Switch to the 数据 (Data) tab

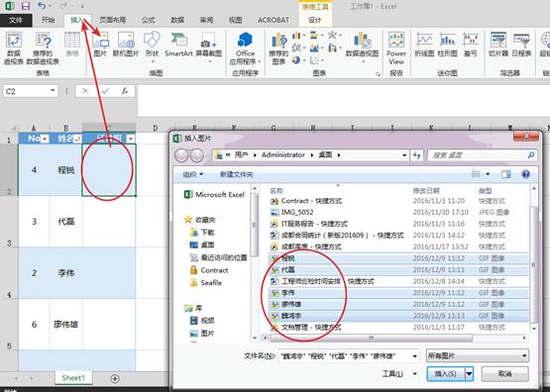(177, 20)
